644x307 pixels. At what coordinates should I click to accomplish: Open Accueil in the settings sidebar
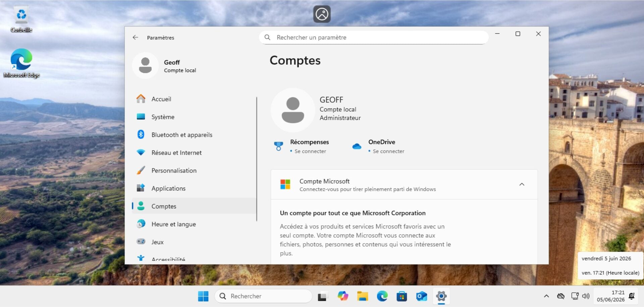(x=195, y=99)
